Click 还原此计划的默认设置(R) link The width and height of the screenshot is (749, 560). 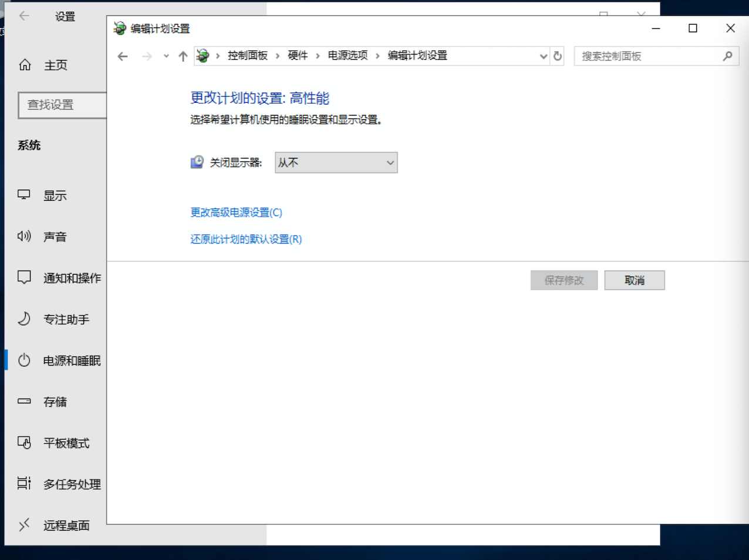[246, 239]
